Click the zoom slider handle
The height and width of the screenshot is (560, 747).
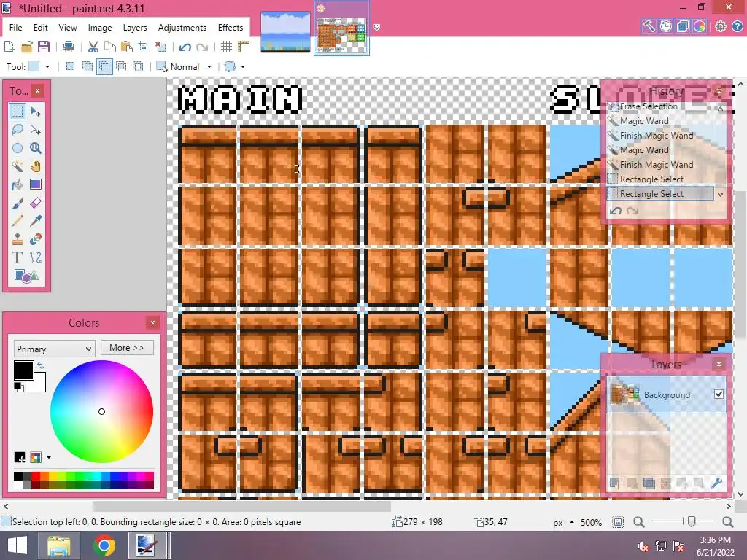692,521
